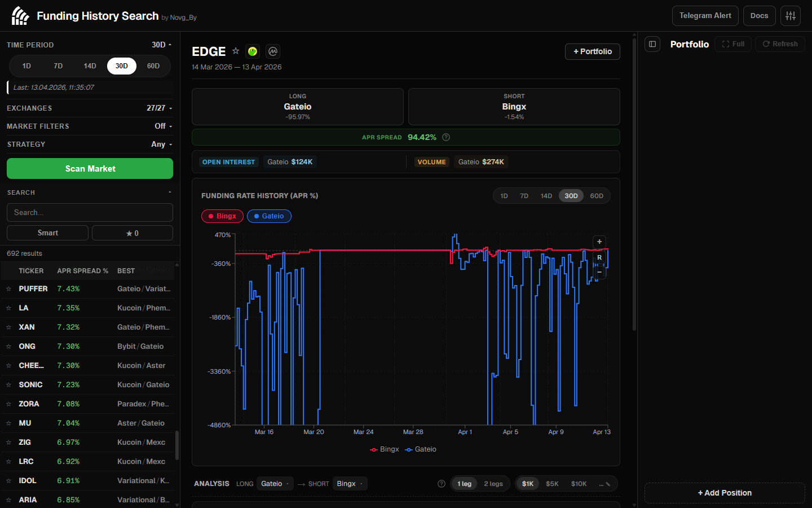Select 60D in sidebar time period
This screenshot has height=508, width=812.
pyautogui.click(x=153, y=66)
